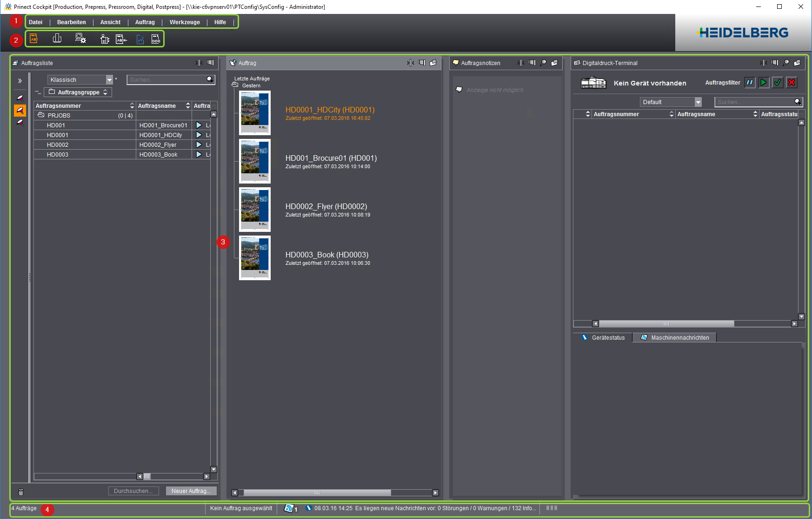Toggle the paused-jobs Auftragsfilter button
This screenshot has width=812, height=519.
pos(750,82)
